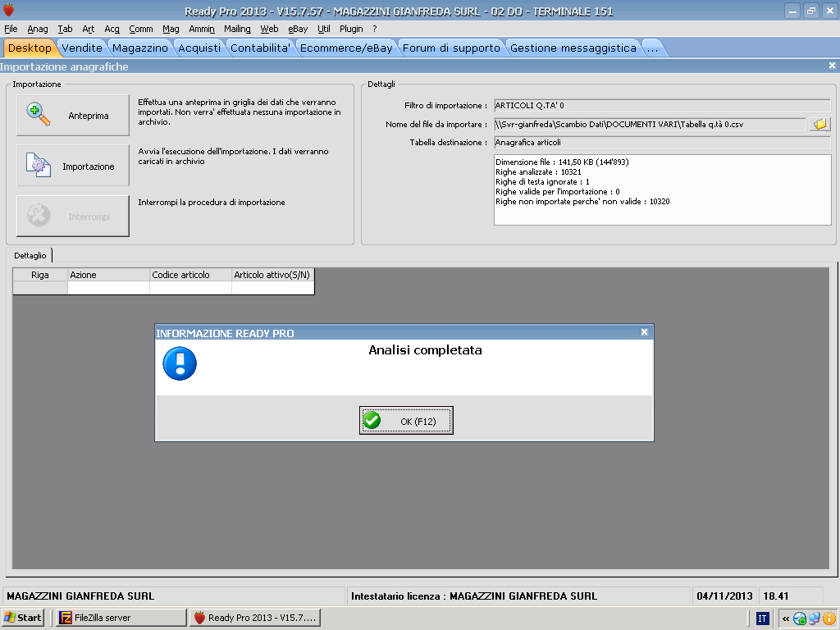Switch to the Contabilita' tab

260,48
